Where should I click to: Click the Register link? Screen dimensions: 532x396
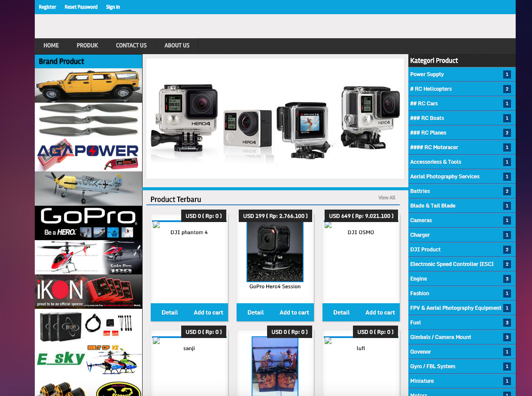[x=47, y=7]
